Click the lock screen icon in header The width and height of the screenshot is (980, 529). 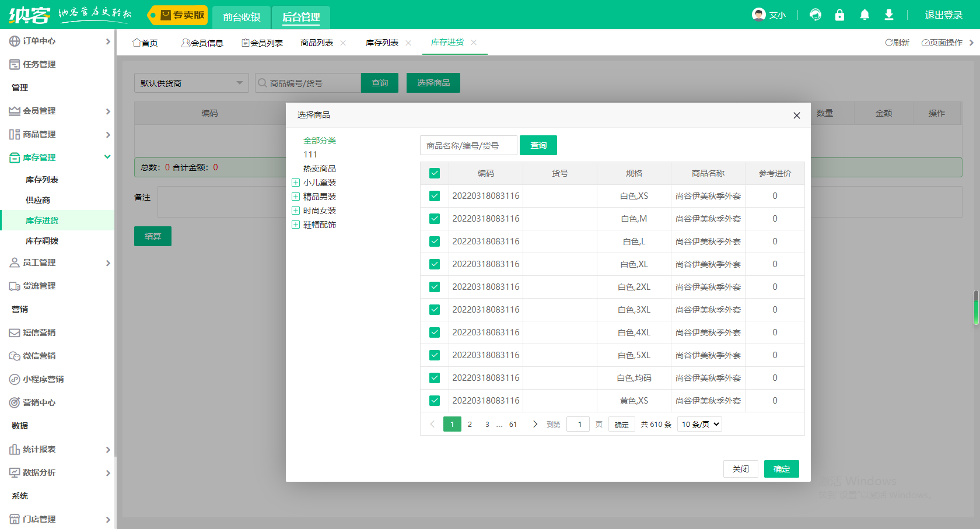(839, 15)
